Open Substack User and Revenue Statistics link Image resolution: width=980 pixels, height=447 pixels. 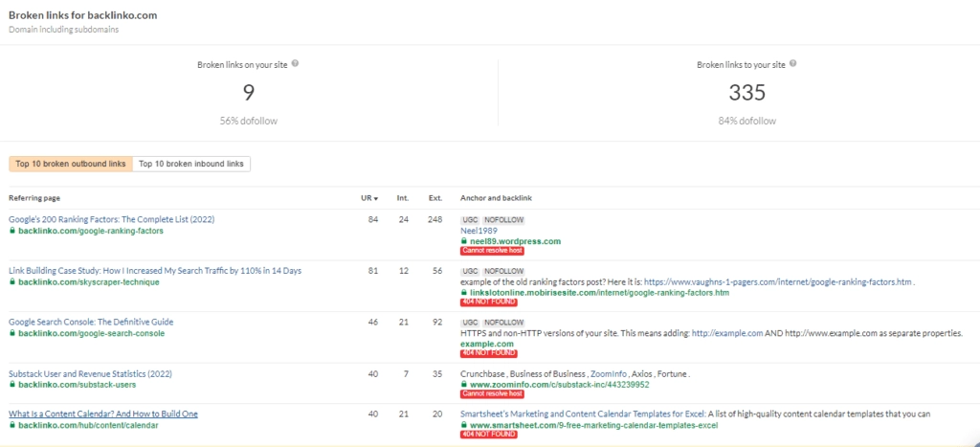tap(90, 373)
